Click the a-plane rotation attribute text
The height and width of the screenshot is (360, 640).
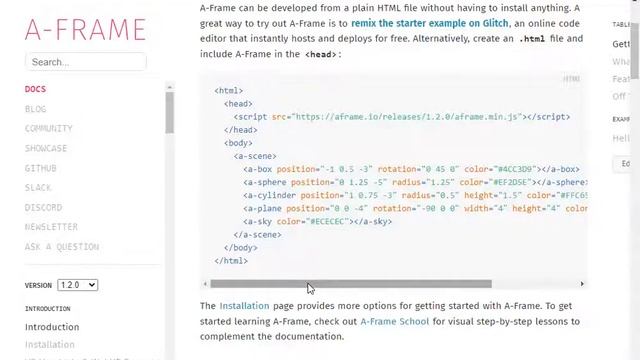pos(416,208)
